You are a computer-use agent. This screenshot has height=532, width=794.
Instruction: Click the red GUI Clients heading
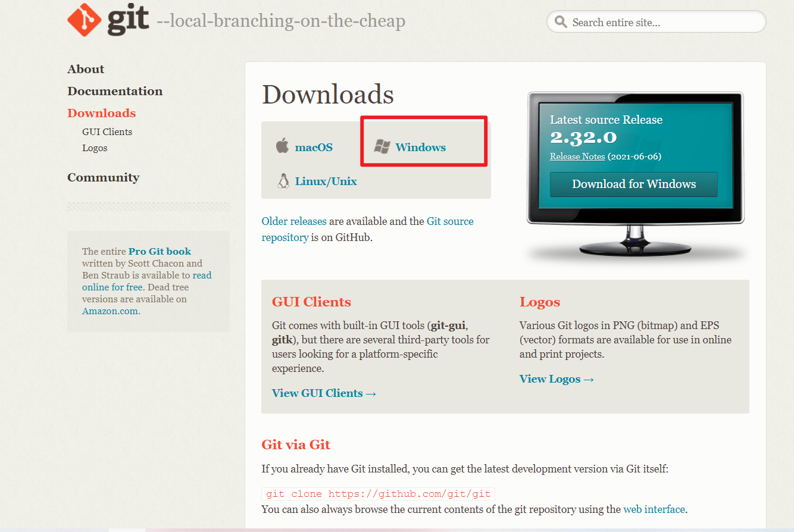[311, 302]
